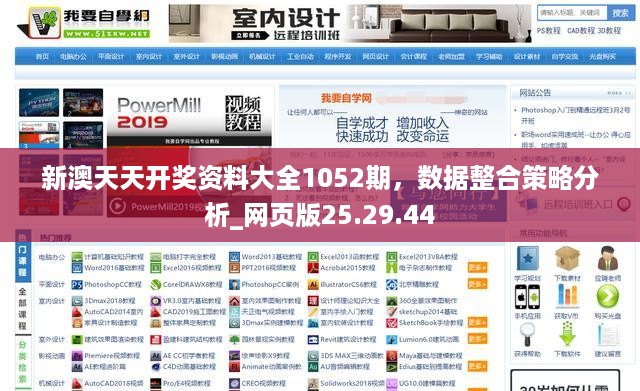The width and height of the screenshot is (640, 391).
Task: Open 程序开发 in navigation bar
Action: (x=338, y=56)
